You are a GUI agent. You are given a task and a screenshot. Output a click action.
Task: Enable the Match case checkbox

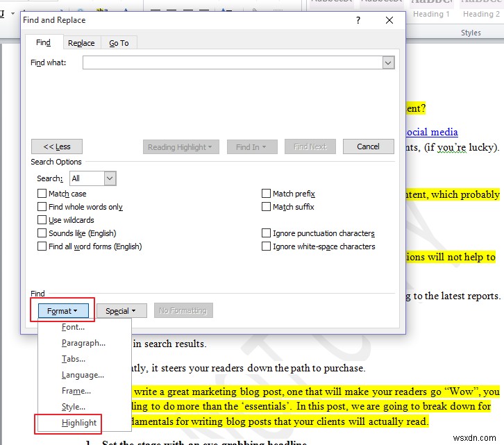pos(42,194)
